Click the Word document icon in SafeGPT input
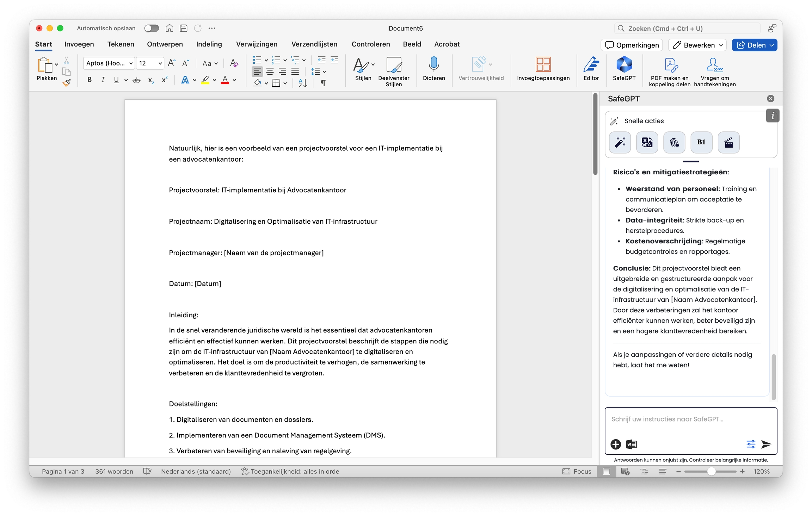This screenshot has height=516, width=812. (x=631, y=444)
